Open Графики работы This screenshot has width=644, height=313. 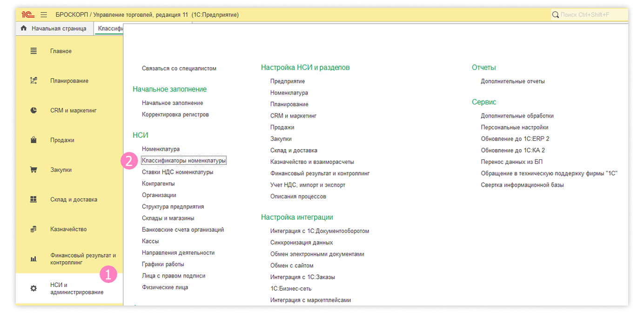click(163, 264)
